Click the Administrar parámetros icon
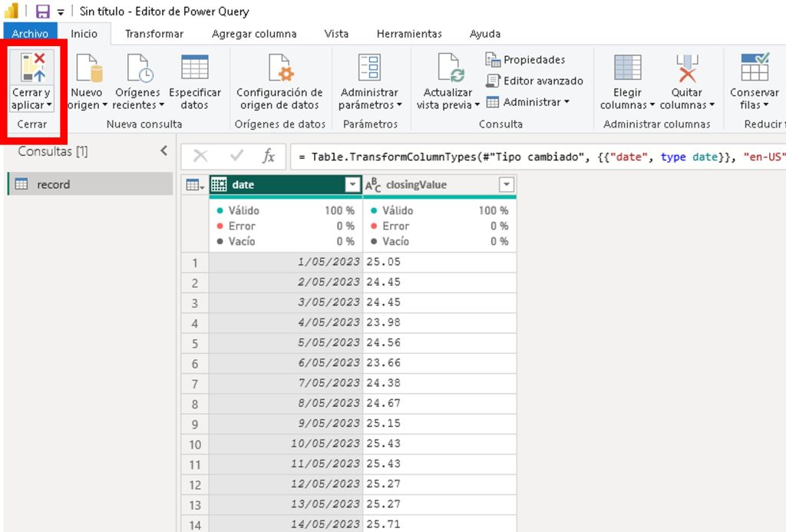The image size is (786, 532). (370, 68)
